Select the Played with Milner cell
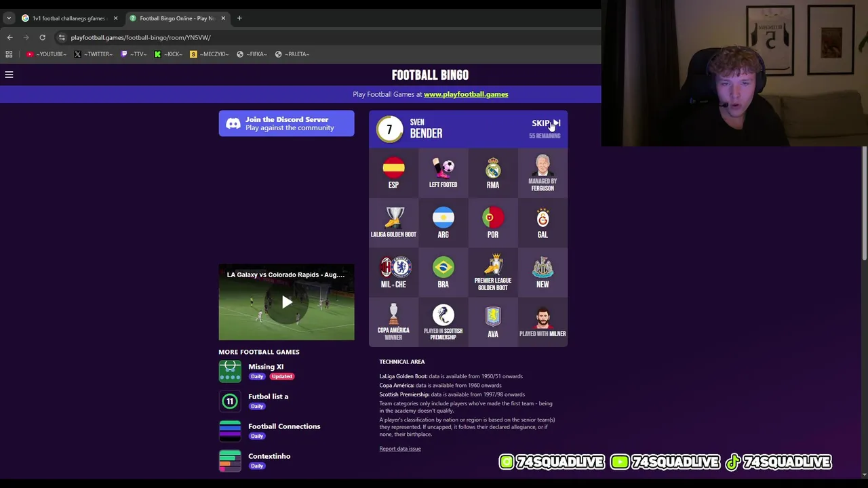Screen dimensions: 868x488 [542, 322]
